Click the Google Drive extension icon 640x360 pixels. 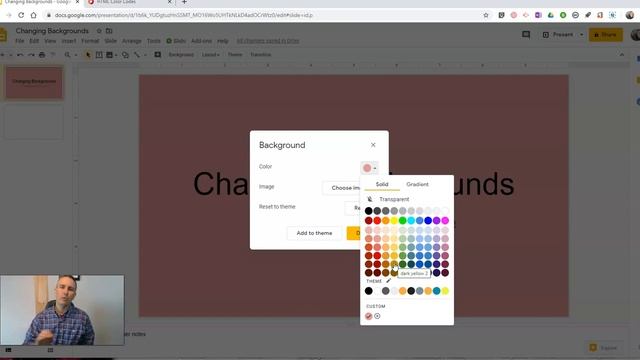pyautogui.click(x=551, y=15)
